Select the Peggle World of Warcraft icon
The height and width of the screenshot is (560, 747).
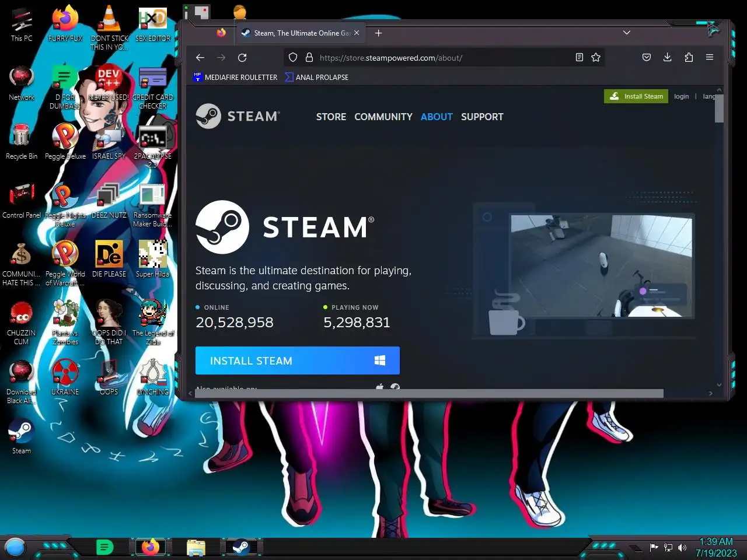tap(65, 264)
